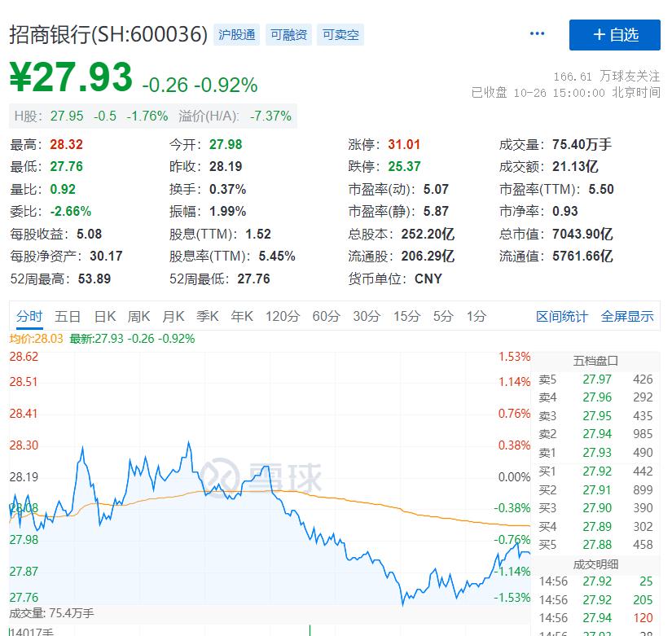This screenshot has width=672, height=636.
Task: Click the 成交量: 75.4万手 chart label
Action: coord(51,613)
